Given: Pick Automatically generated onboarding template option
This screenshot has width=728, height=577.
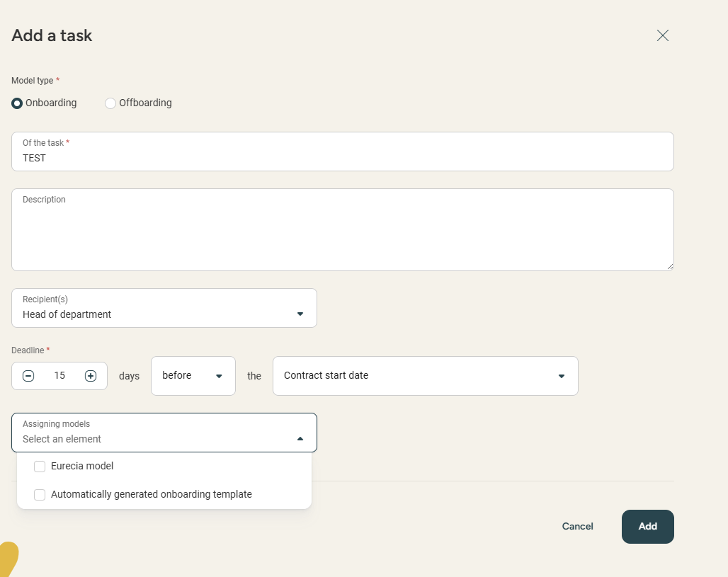Looking at the screenshot, I should point(152,495).
